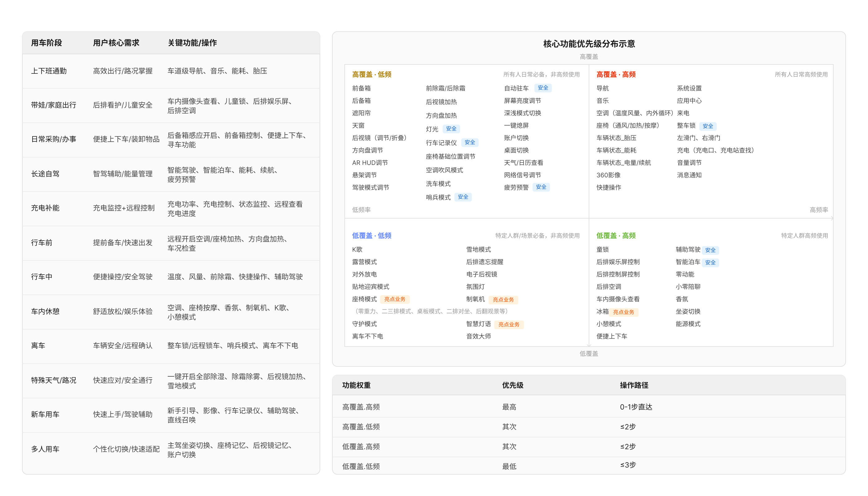Click the 安全 tag beside 自动驻车

[x=543, y=88]
